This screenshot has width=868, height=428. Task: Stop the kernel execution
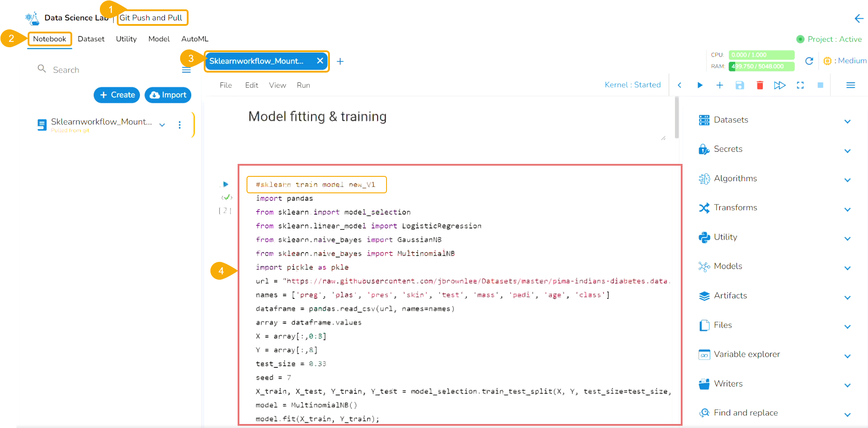point(820,85)
